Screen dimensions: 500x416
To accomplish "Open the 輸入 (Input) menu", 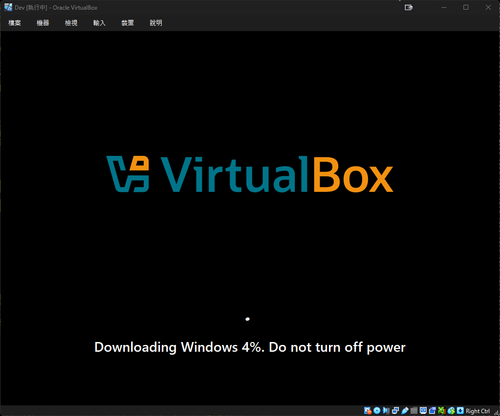I will coord(99,23).
